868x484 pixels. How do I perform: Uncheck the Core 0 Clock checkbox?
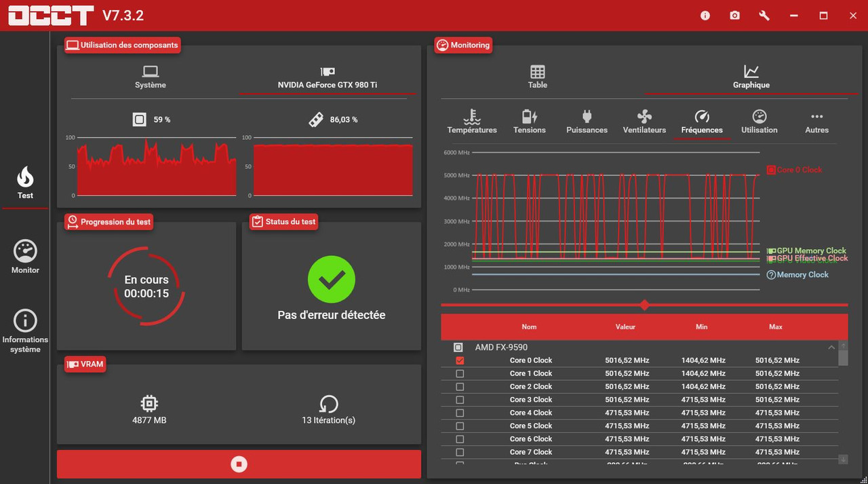(460, 360)
